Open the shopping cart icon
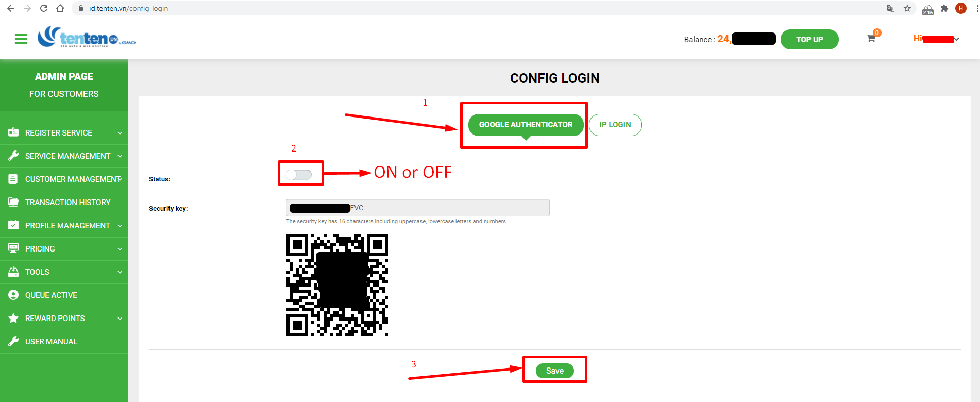This screenshot has width=980, height=402. 871,38
